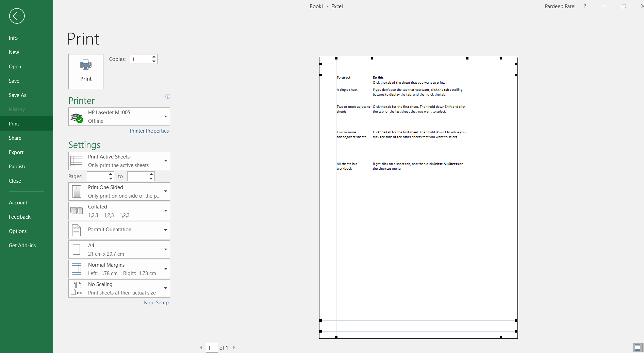Open the Print Active Sheets dropdown

[165, 161]
